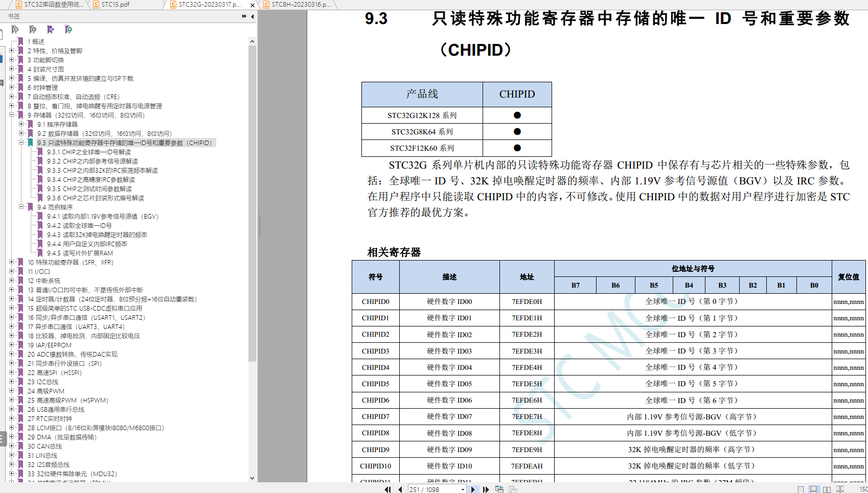Screen dimensions: 868x493
Task: Collapse the bookmarks panel with left triangle
Action: 252,16
